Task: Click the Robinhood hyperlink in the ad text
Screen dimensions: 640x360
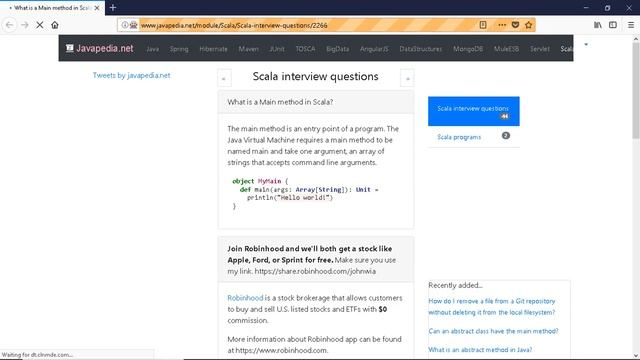Action: [x=245, y=298]
